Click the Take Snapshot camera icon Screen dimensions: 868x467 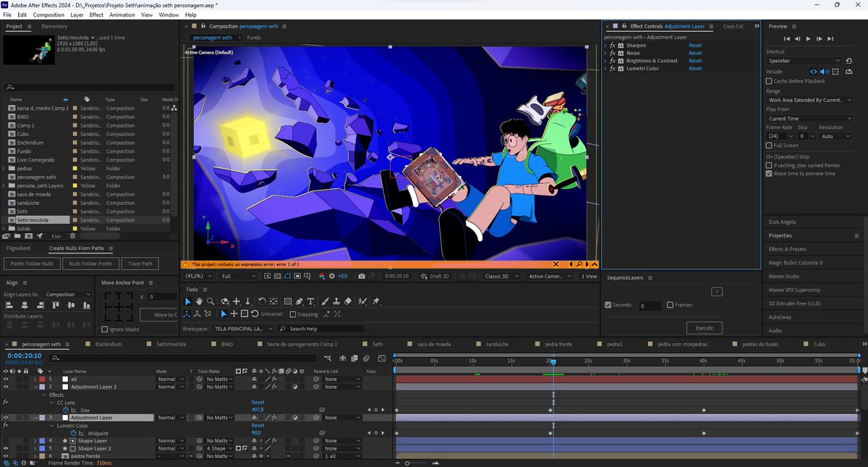[362, 276]
